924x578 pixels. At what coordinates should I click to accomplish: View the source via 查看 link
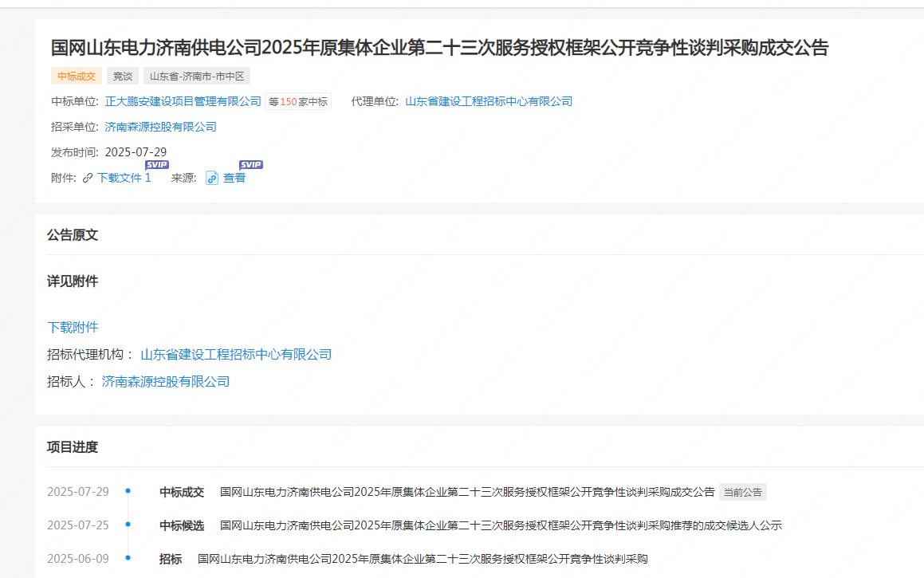(x=234, y=178)
